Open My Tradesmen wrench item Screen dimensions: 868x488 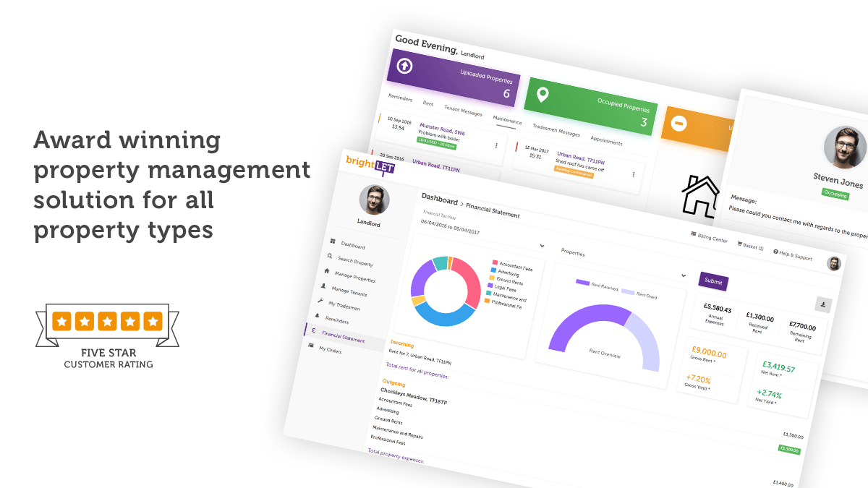pos(339,306)
